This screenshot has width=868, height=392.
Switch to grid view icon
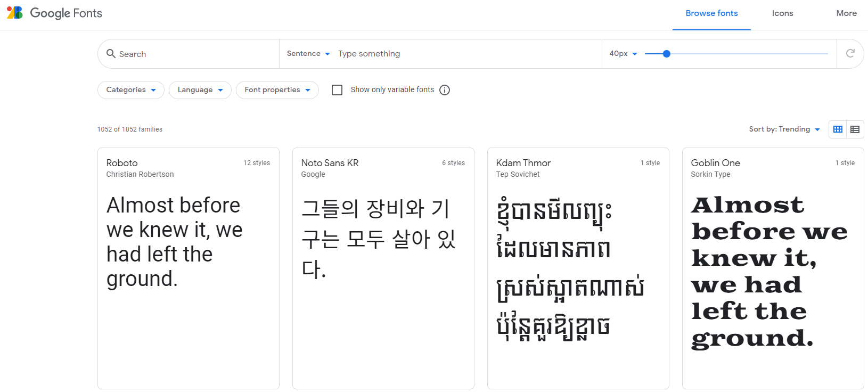[838, 129]
